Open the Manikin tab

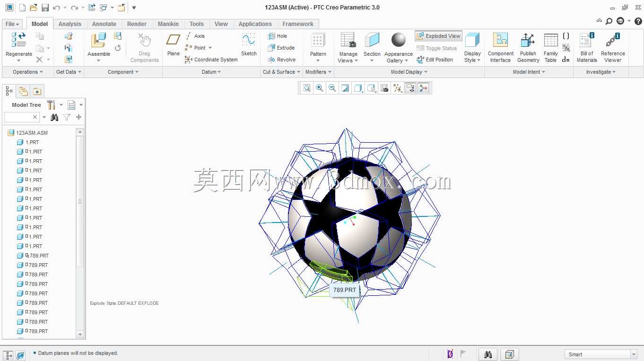tap(168, 24)
